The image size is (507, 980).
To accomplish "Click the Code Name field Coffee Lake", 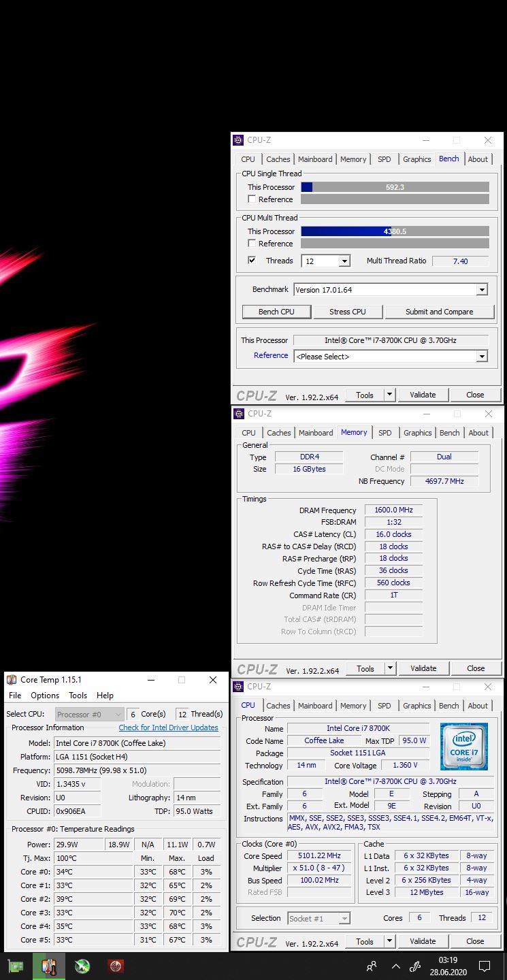I will [324, 741].
